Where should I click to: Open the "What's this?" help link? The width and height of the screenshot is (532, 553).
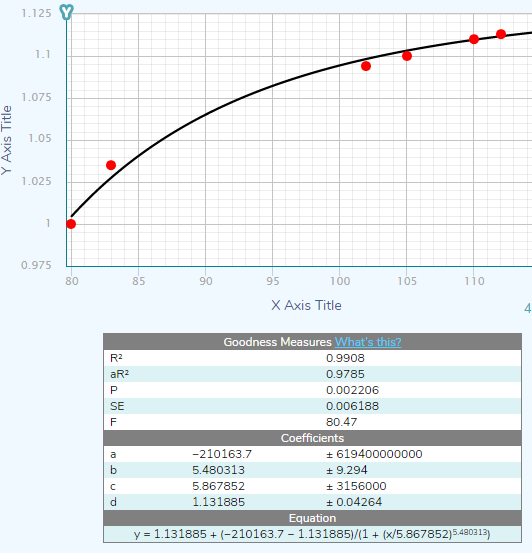pos(368,342)
